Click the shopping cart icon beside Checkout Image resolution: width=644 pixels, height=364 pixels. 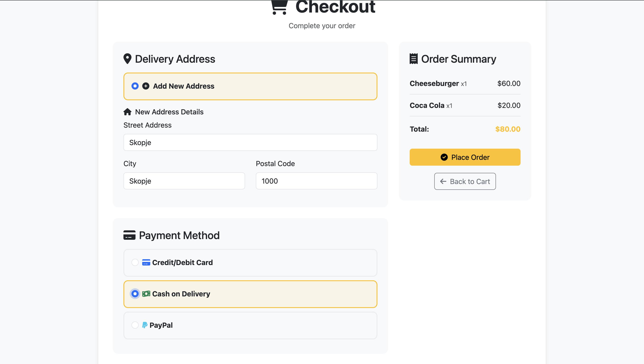pos(279,8)
